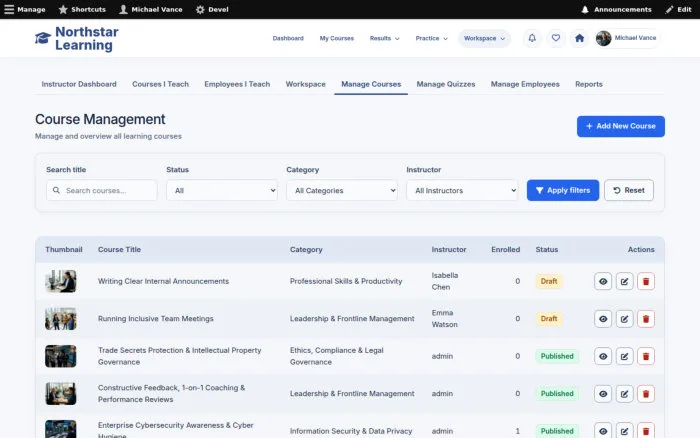This screenshot has width=700, height=438.
Task: Open Shortcuts star in admin toolbar
Action: tap(82, 9)
